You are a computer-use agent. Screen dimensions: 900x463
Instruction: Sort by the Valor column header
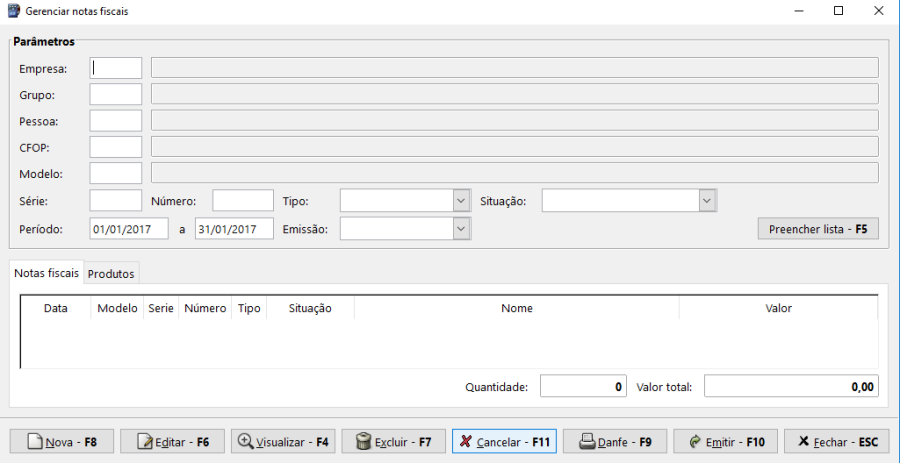coord(778,308)
